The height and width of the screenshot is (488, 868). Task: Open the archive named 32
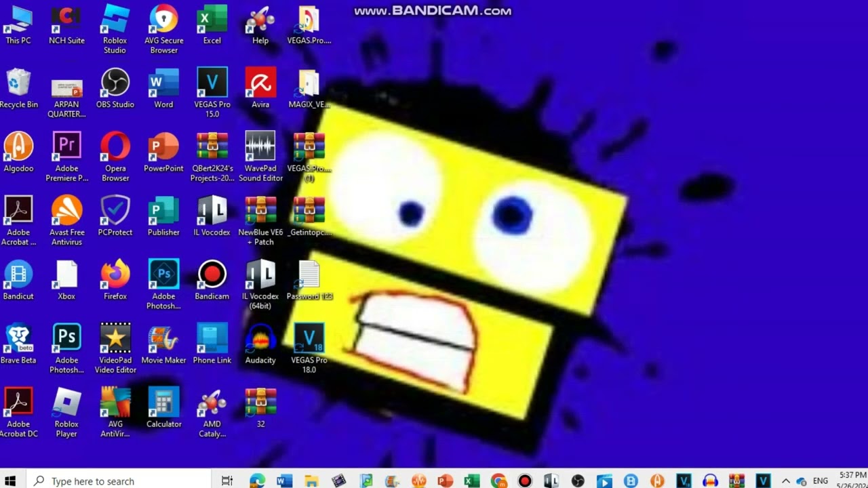pyautogui.click(x=260, y=408)
